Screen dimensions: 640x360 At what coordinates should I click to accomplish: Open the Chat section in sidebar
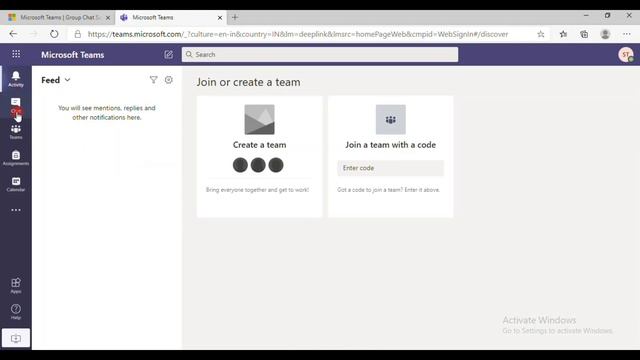tap(16, 105)
